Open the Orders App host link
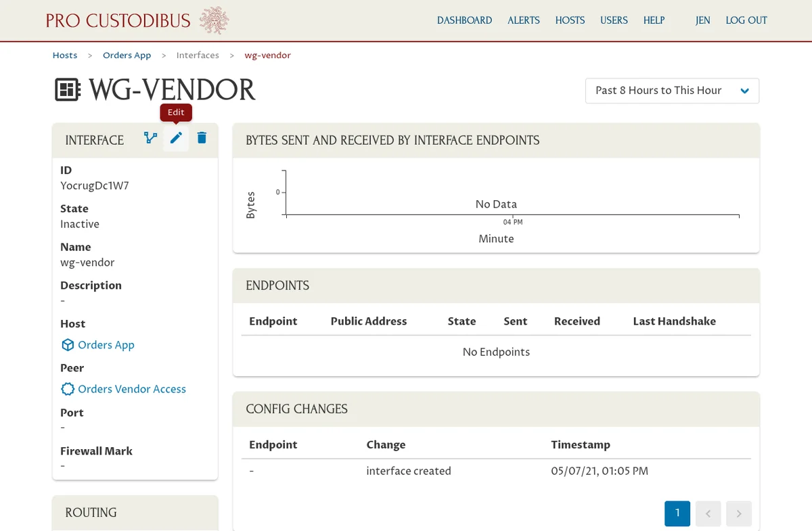The width and height of the screenshot is (812, 531). click(x=106, y=345)
